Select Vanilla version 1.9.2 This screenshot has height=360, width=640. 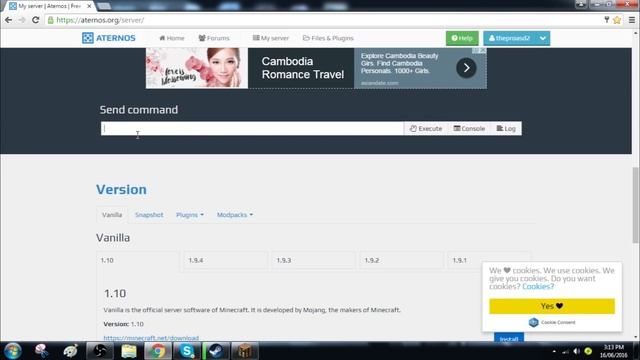click(x=402, y=260)
